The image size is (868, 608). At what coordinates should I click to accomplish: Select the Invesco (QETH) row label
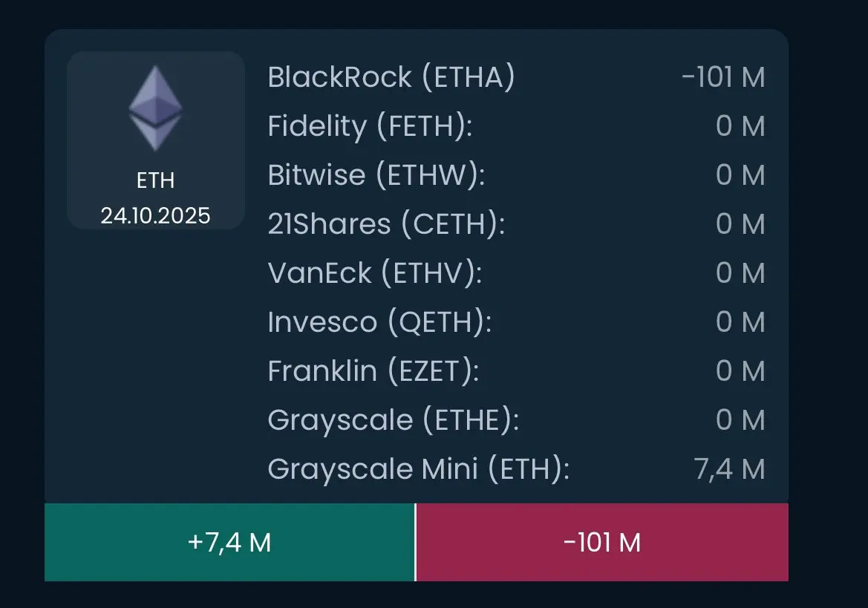click(x=379, y=322)
